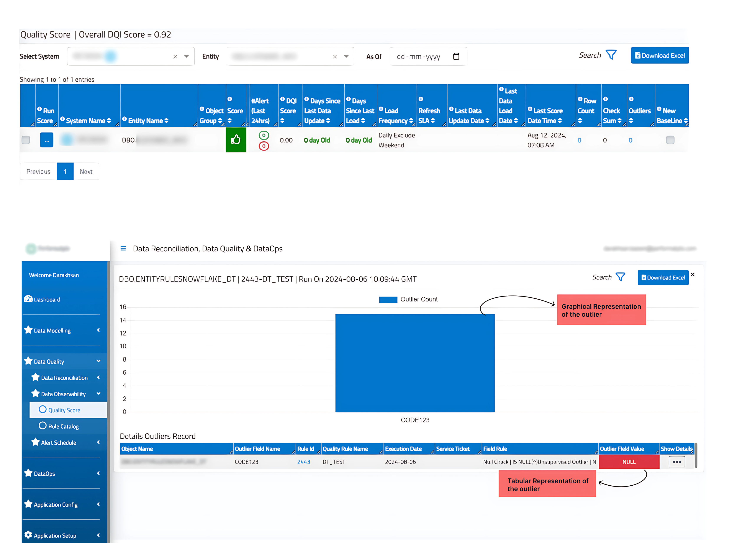This screenshot has width=732, height=560.
Task: Click the green thumbs-up score icon
Action: coord(236,140)
